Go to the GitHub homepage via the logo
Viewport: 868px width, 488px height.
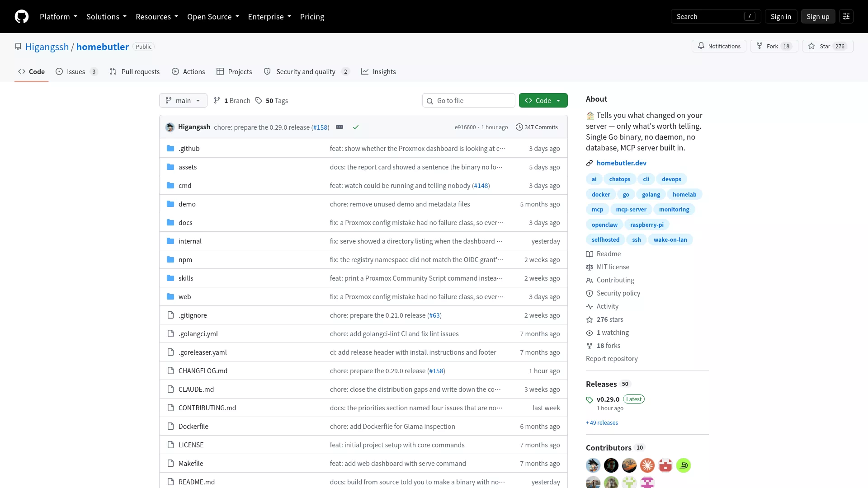coord(22,17)
